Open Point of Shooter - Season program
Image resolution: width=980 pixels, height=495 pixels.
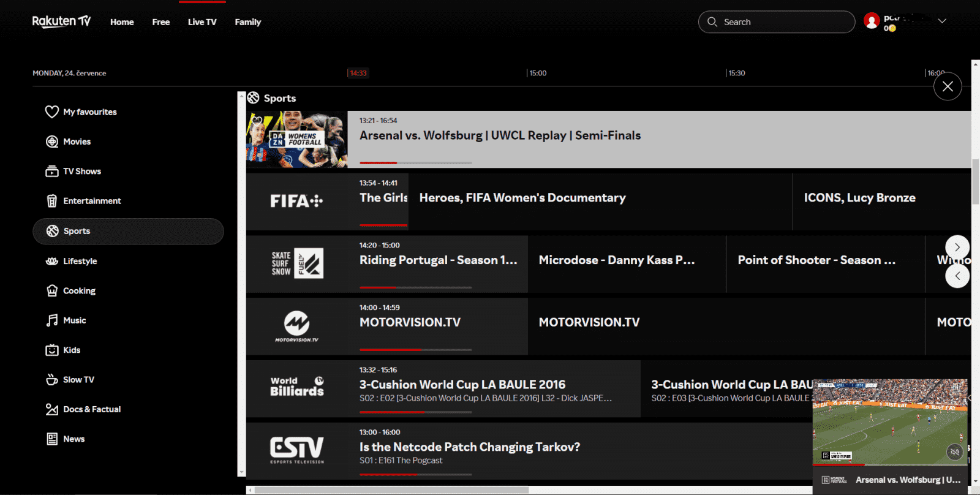click(826, 264)
